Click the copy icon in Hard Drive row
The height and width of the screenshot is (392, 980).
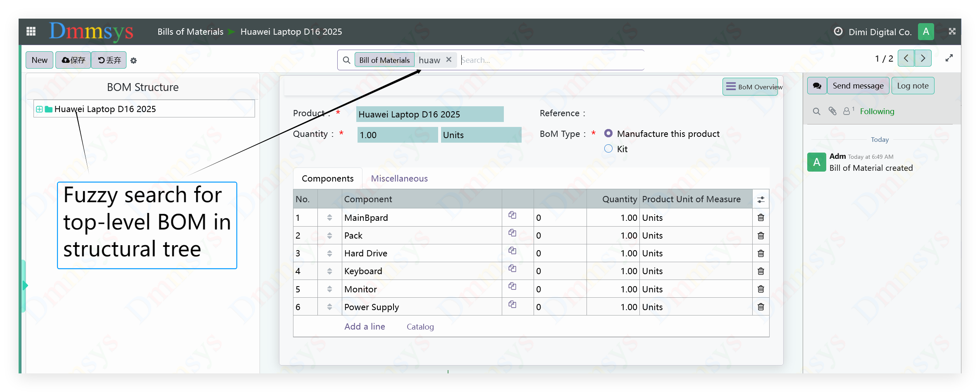[513, 251]
